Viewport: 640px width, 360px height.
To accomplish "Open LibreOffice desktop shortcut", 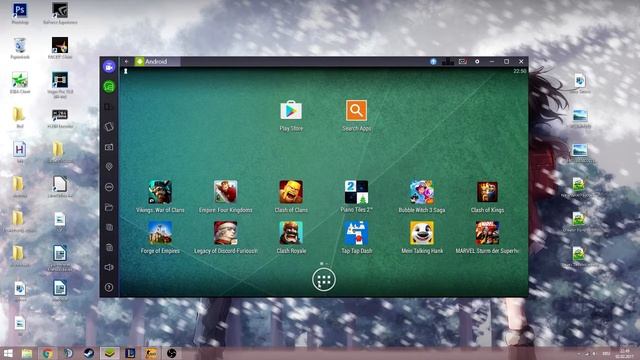I will coord(60,187).
